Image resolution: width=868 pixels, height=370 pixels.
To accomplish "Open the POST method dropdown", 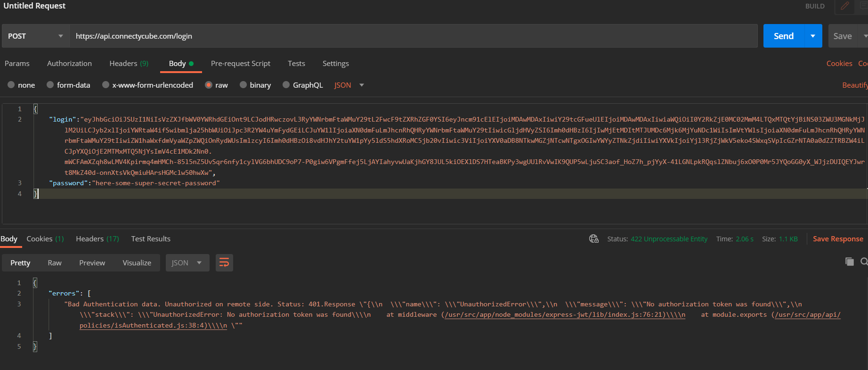I will point(36,36).
